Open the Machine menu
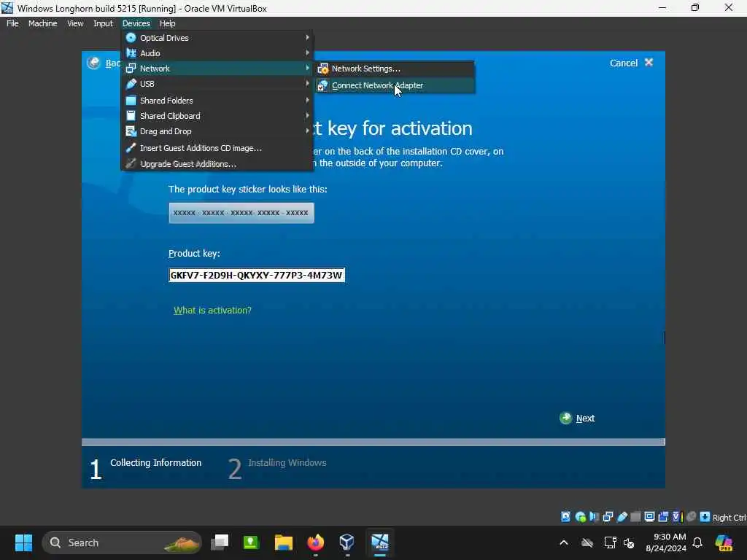 [42, 23]
